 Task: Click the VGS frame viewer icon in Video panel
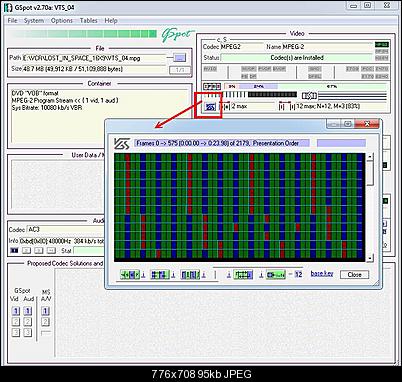[x=210, y=107]
